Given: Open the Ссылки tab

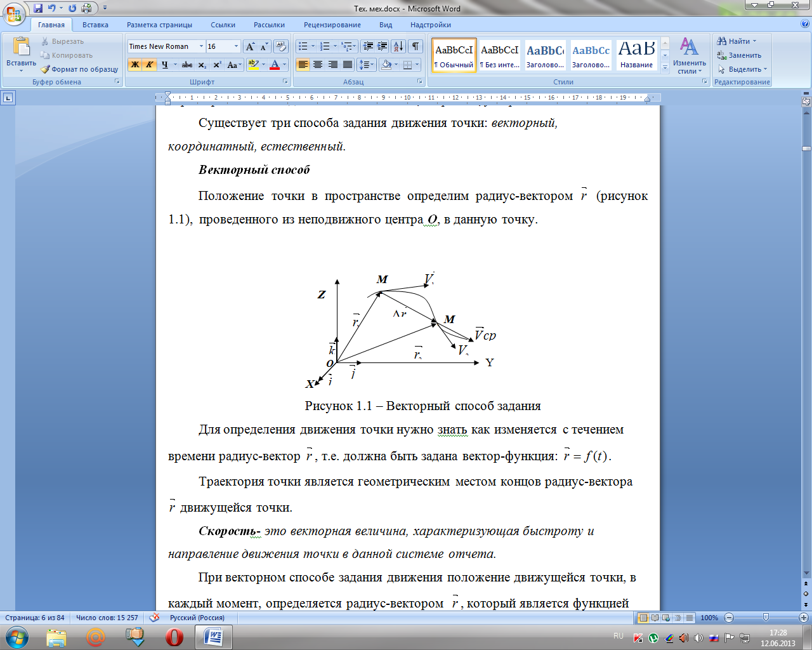Looking at the screenshot, I should click(223, 25).
